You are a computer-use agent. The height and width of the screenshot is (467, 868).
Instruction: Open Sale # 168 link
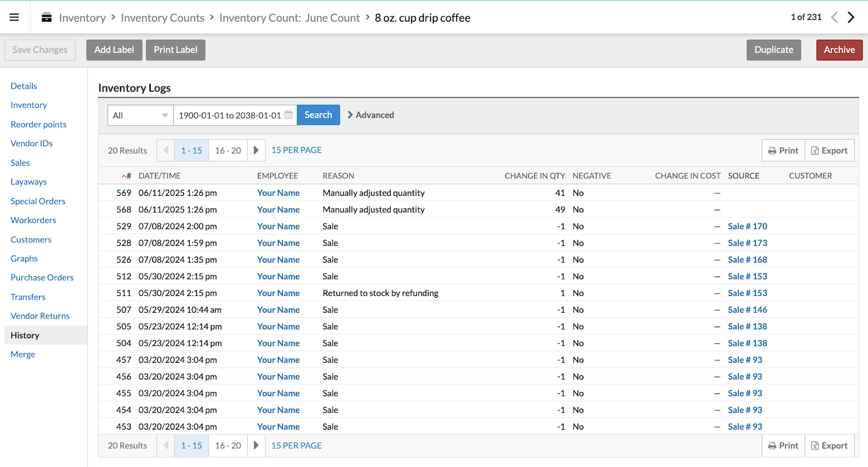click(747, 260)
